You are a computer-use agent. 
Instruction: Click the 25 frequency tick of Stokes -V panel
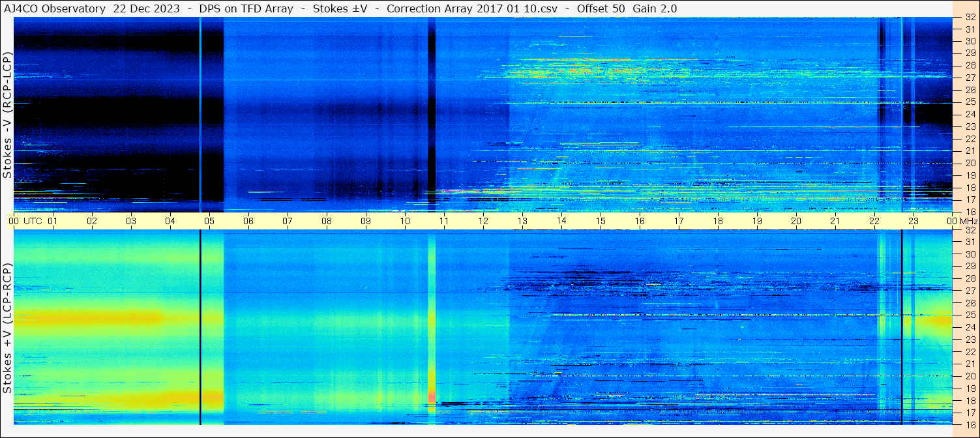(x=970, y=102)
